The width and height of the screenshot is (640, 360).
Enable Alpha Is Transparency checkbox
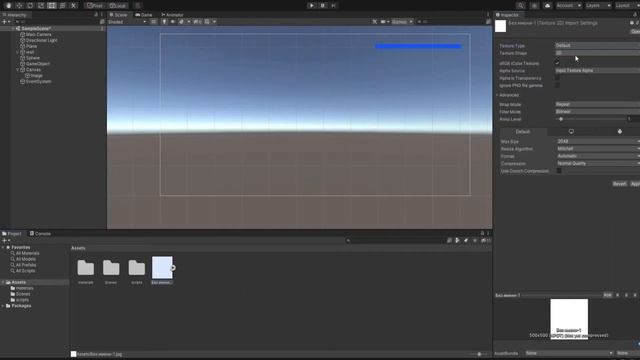point(558,78)
